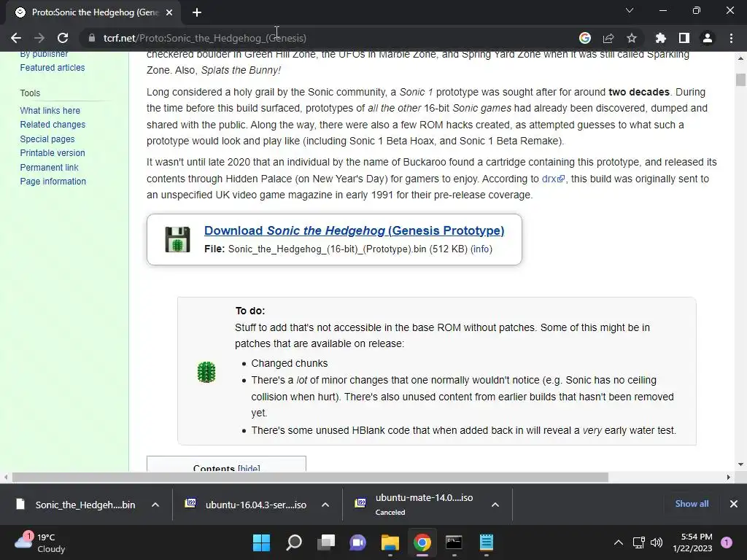Go back to the previous page
The width and height of the screenshot is (747, 560).
(16, 38)
